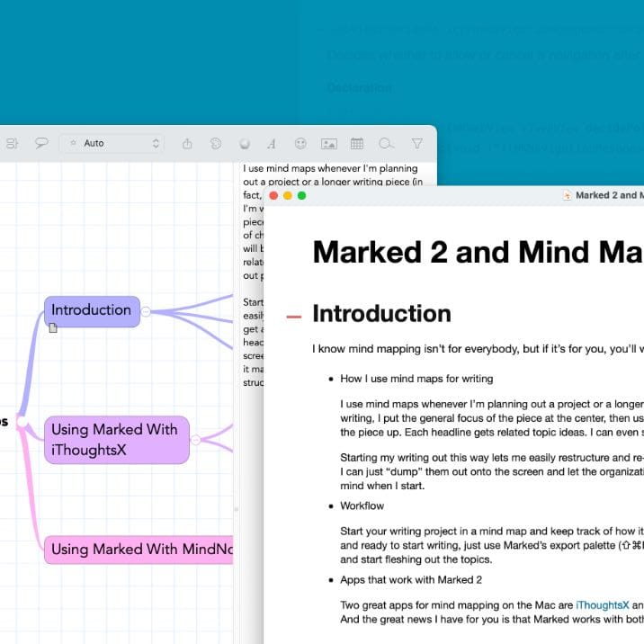Screen dimensions: 644x644
Task: Open the palette style icon
Action: point(216,143)
